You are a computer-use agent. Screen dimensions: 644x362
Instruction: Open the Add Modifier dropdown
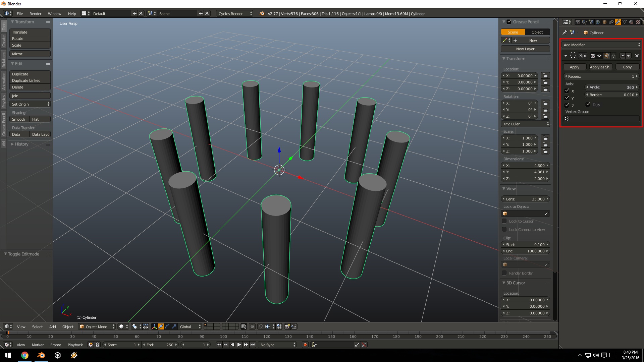pyautogui.click(x=602, y=45)
